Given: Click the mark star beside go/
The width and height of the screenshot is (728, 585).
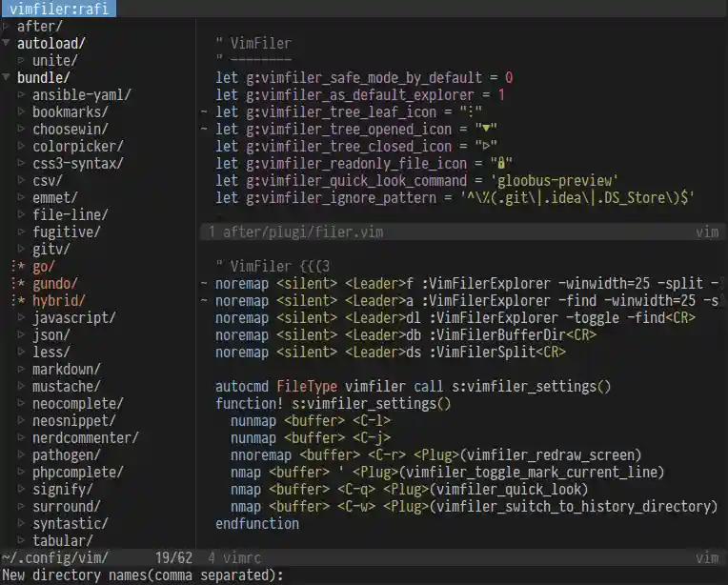Looking at the screenshot, I should [21, 266].
